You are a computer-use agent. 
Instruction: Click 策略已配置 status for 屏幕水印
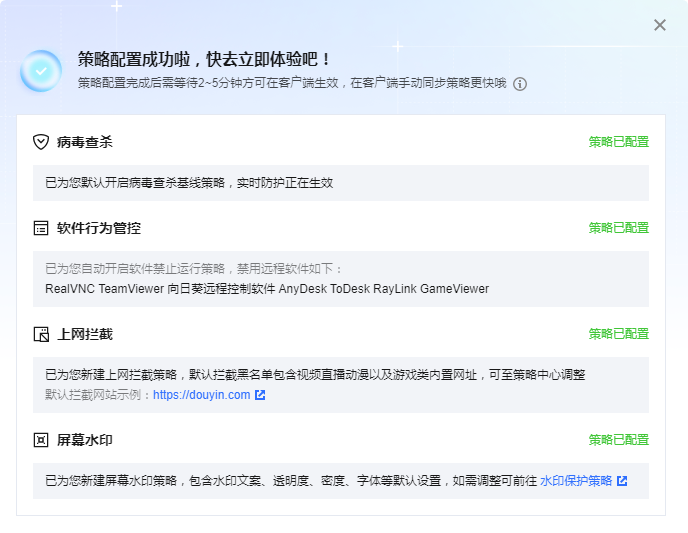click(619, 440)
